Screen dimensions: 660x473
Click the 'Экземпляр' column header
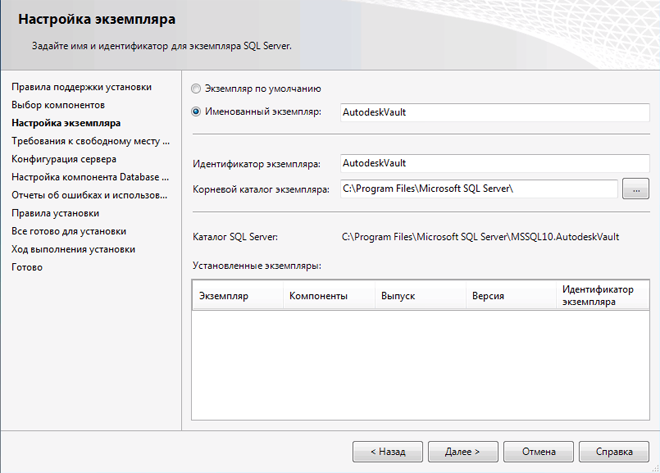pos(238,296)
